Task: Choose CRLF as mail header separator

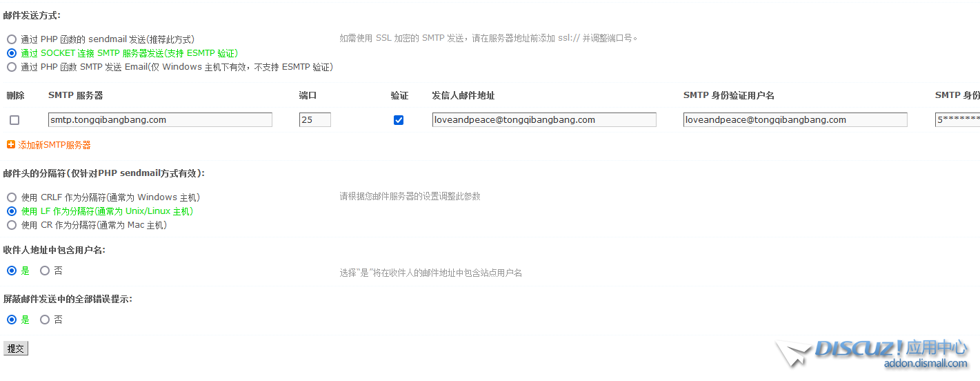Action: tap(12, 197)
